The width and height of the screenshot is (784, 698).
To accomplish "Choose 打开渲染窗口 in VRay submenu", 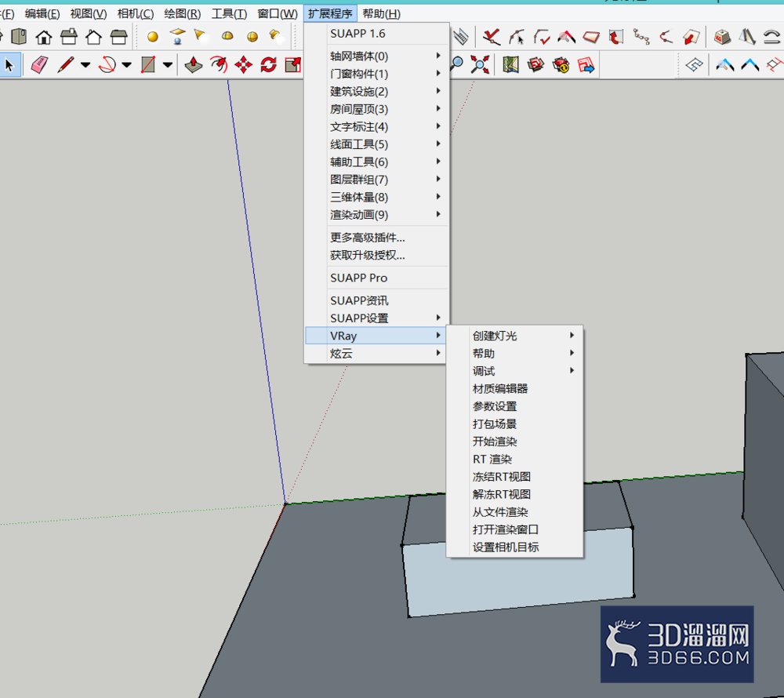I will 515,529.
